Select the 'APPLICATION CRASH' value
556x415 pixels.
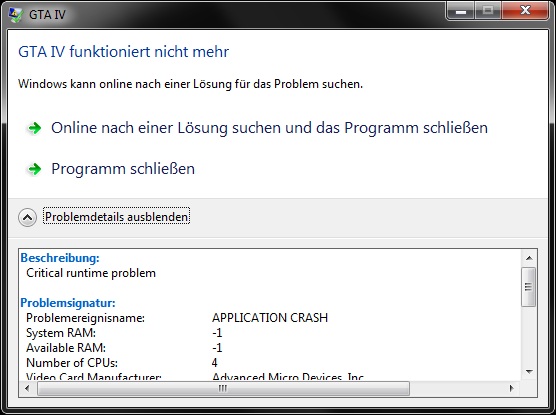[x=270, y=317]
